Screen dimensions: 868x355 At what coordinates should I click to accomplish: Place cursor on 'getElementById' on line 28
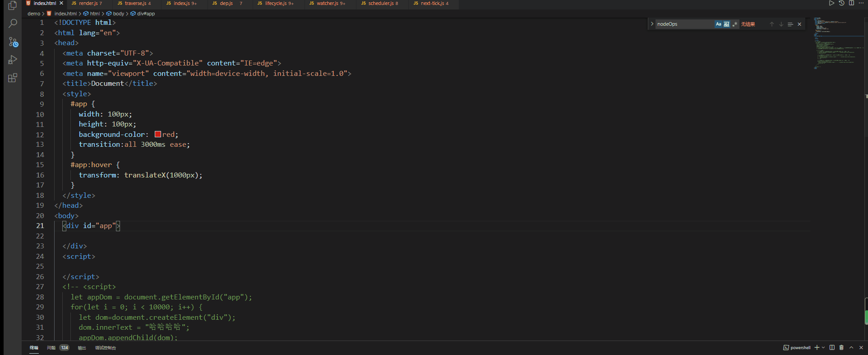190,297
